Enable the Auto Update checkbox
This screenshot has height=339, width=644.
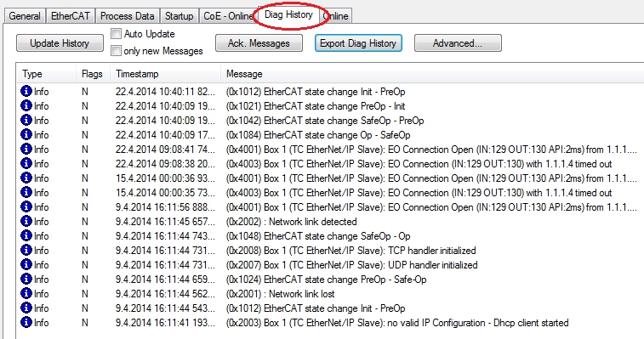point(117,34)
